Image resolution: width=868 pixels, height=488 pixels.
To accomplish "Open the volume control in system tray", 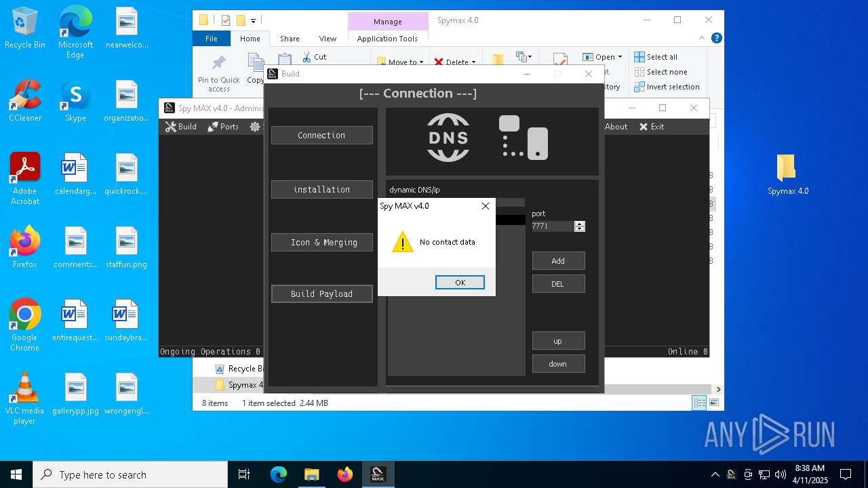I will point(781,474).
